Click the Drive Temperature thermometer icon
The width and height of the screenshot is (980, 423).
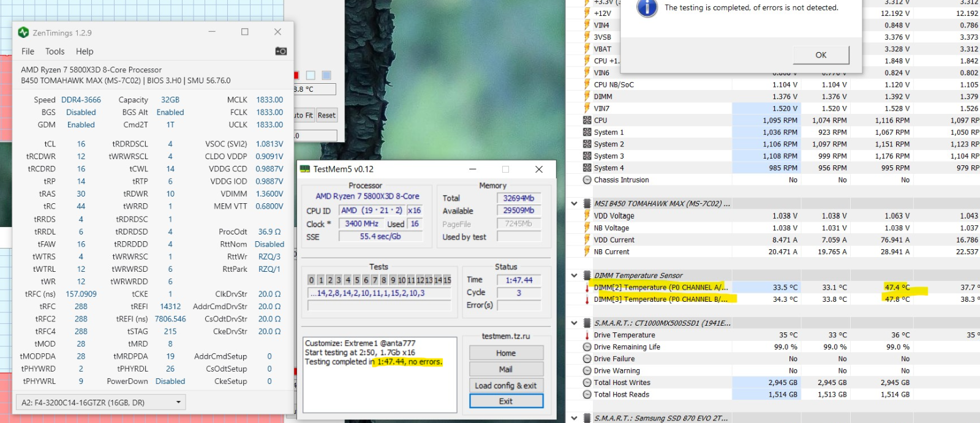(587, 335)
